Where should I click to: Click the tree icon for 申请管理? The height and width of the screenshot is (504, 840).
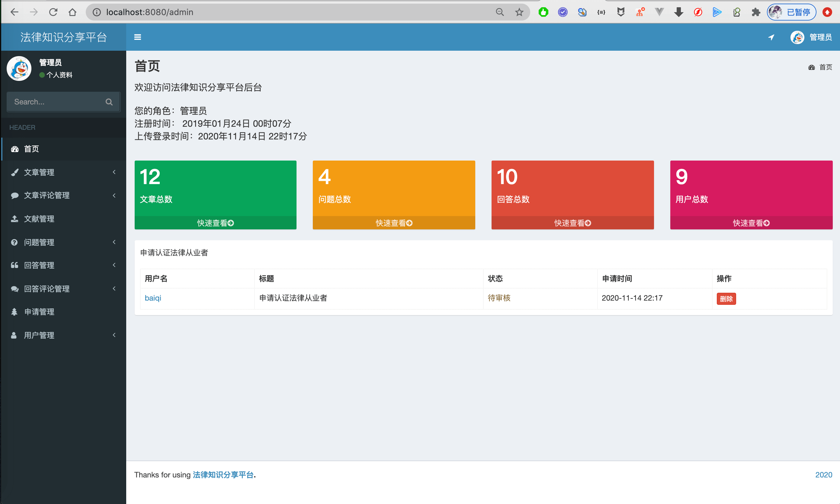pyautogui.click(x=14, y=312)
